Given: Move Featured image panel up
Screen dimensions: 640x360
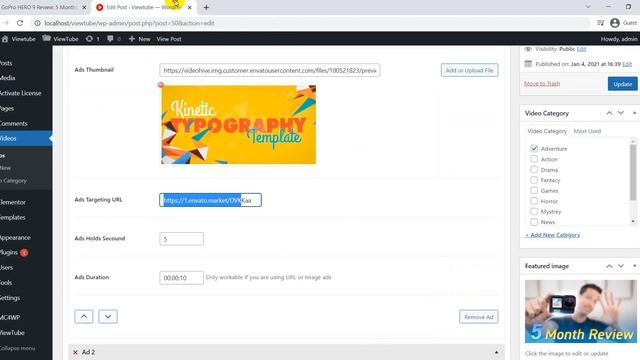Looking at the screenshot, I should click(609, 266).
